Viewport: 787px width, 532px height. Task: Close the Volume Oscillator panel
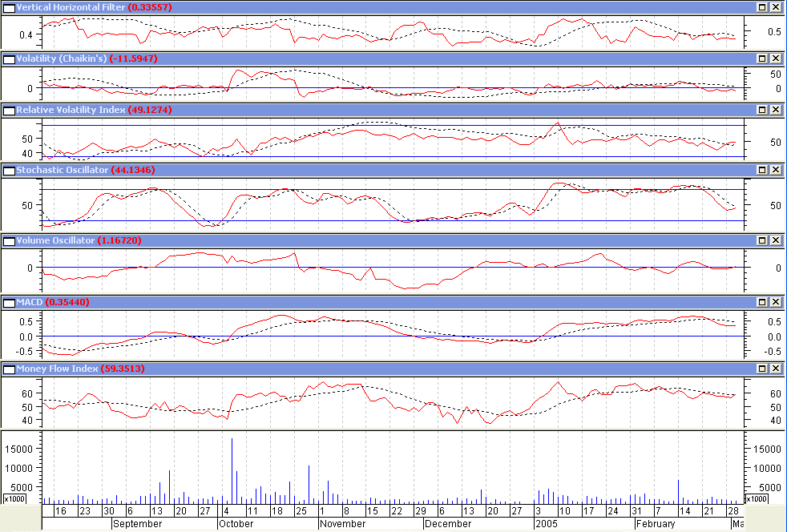coord(775,240)
